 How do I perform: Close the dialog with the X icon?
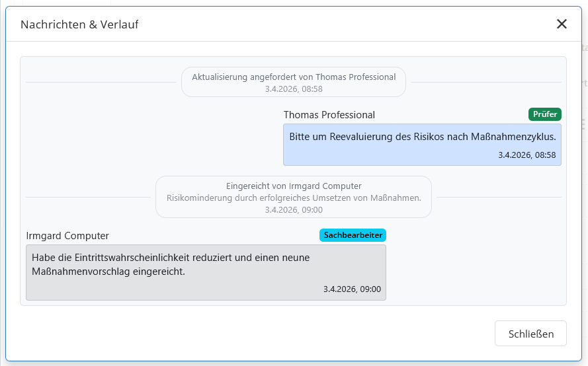pyautogui.click(x=562, y=24)
